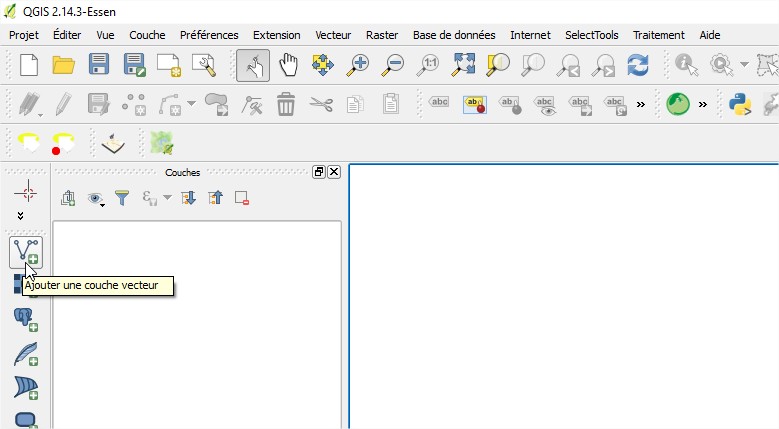The image size is (779, 429).
Task: Open layer labeling options abc icon
Action: [439, 103]
